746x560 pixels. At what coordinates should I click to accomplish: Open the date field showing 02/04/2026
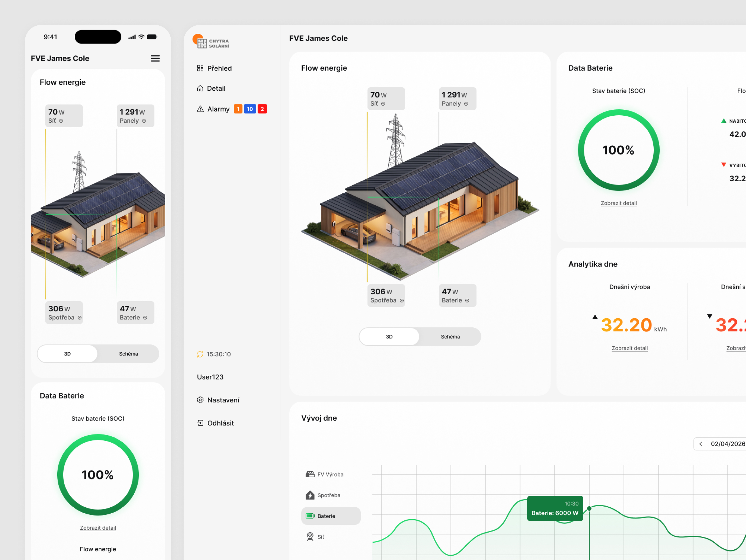pos(720,444)
